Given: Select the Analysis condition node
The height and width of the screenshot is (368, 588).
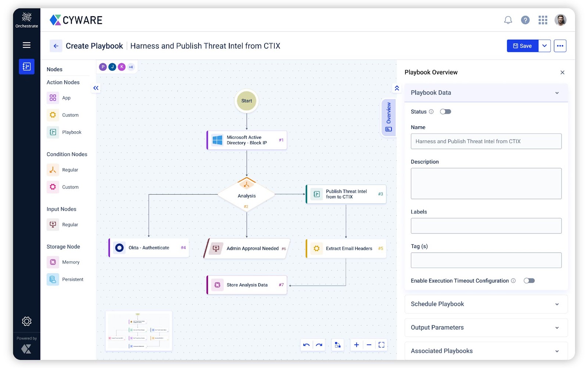Looking at the screenshot, I should [247, 195].
